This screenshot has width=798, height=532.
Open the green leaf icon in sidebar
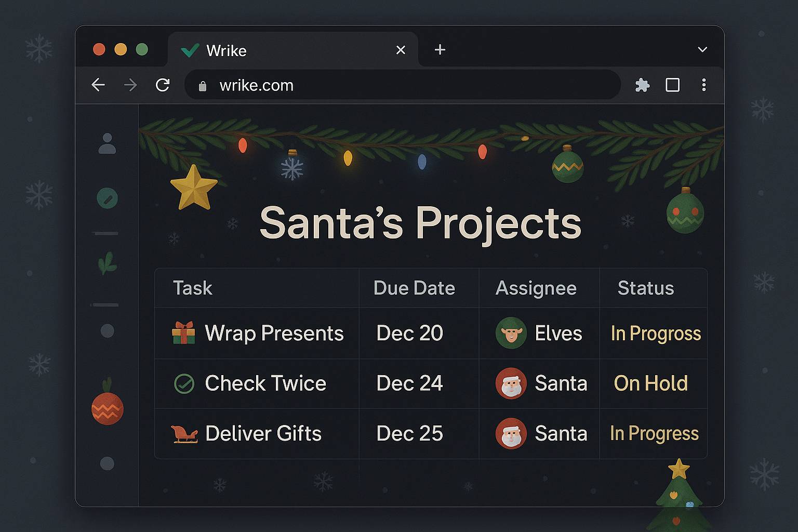108,263
